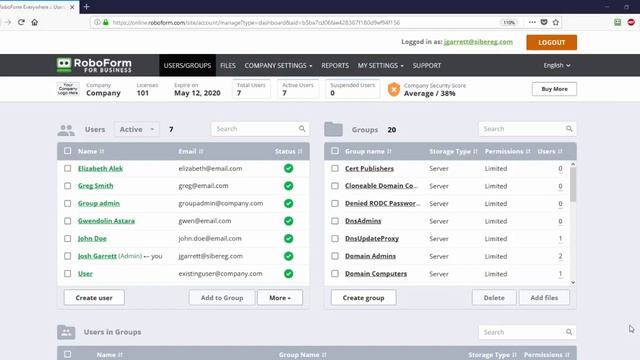Open browser page actions ellipsis menu
The width and height of the screenshot is (640, 360).
532,22
